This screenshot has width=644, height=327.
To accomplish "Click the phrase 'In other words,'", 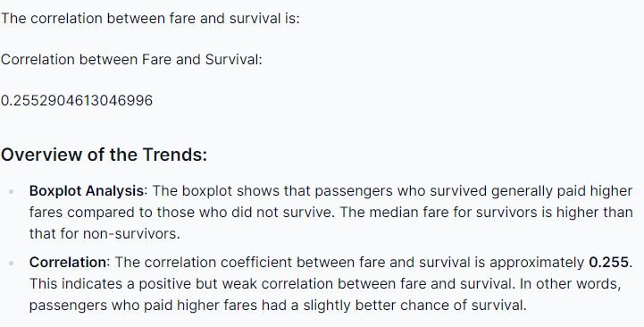I will [570, 284].
